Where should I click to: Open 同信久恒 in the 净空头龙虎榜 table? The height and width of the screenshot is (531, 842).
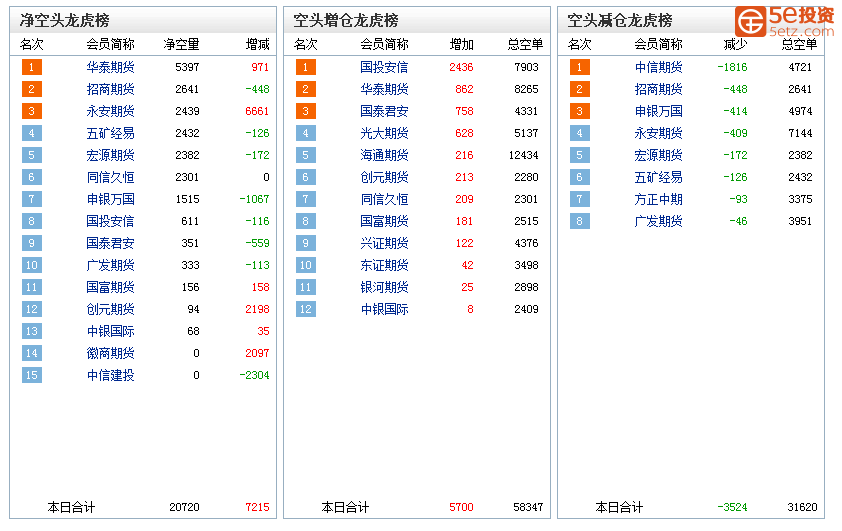110,177
